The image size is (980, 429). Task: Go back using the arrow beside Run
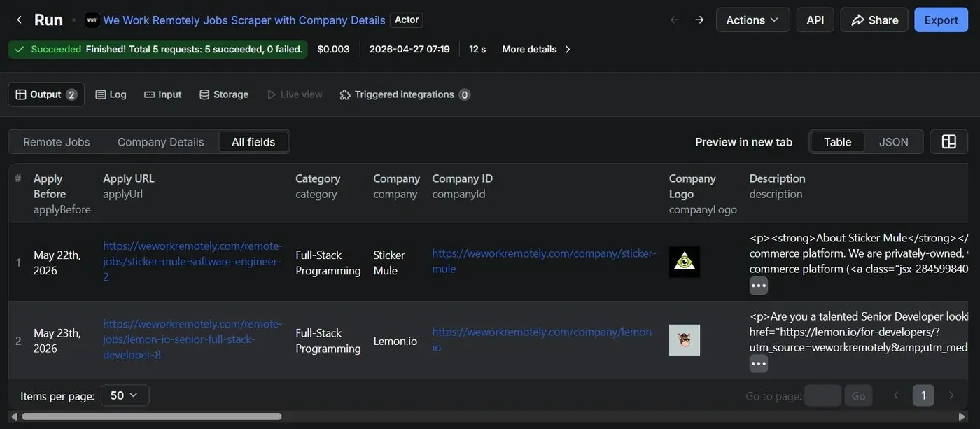point(19,20)
